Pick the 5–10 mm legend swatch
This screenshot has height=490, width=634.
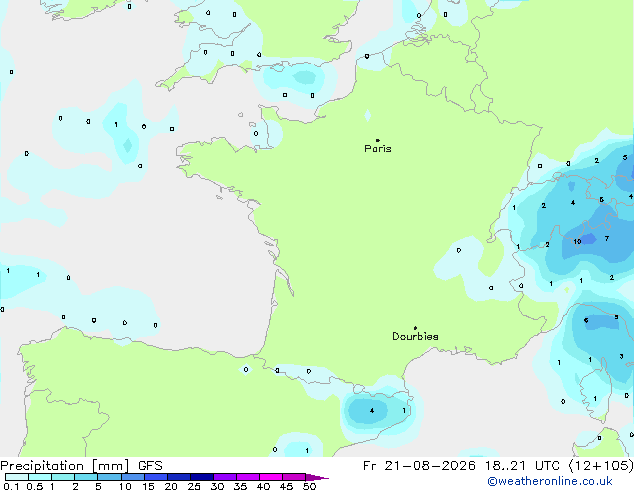(x=109, y=477)
